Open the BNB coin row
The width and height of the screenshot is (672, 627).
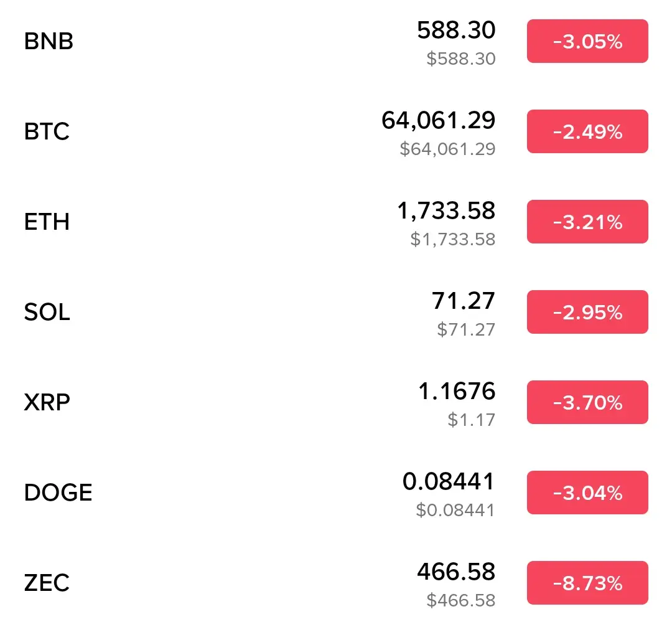[x=336, y=41]
